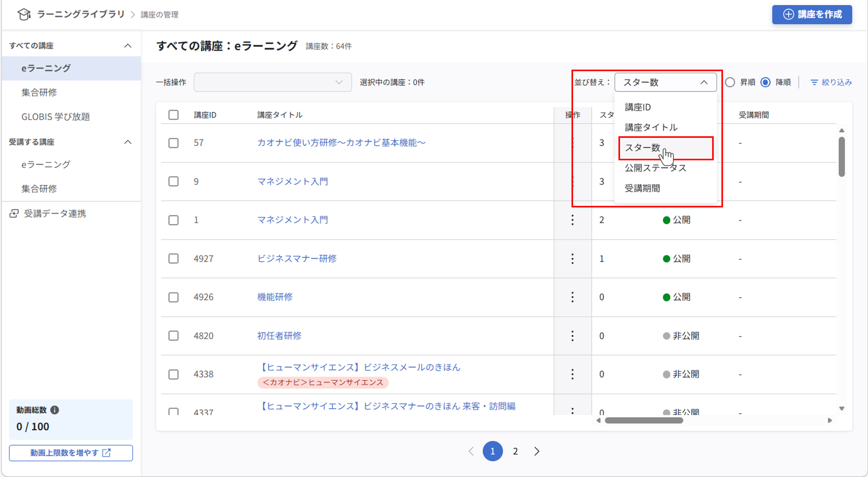
Task: Click the 受講データ連携 sidebar item
Action: (x=48, y=214)
